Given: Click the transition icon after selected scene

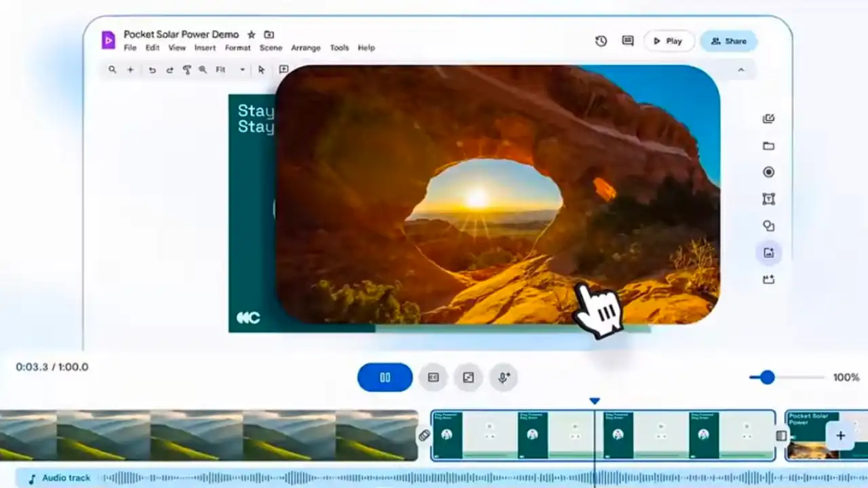Looking at the screenshot, I should tap(781, 435).
